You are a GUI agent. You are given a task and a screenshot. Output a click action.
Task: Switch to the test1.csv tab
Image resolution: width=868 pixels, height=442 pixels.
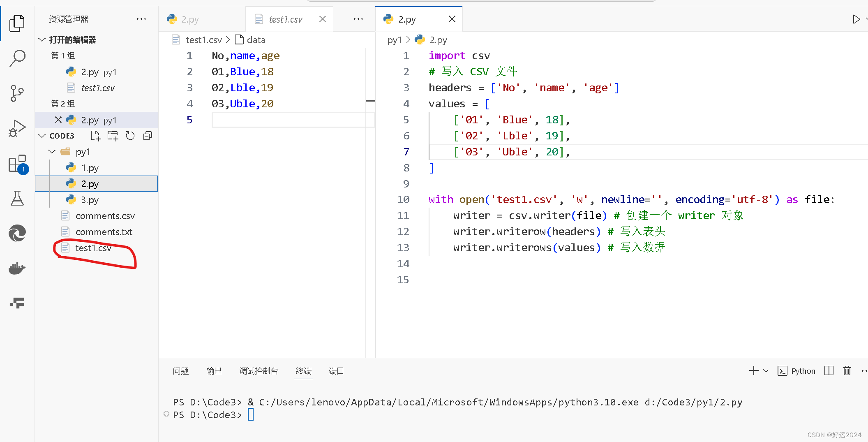285,19
